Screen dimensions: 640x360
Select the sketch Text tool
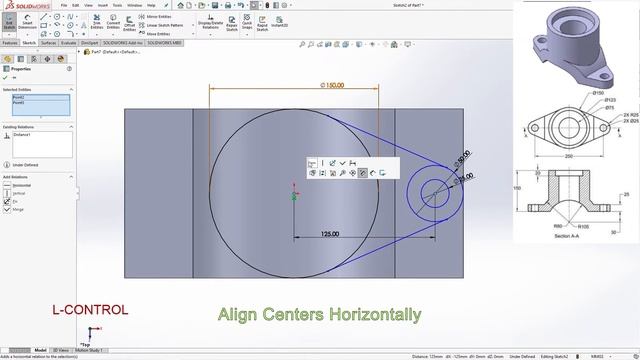(84, 25)
